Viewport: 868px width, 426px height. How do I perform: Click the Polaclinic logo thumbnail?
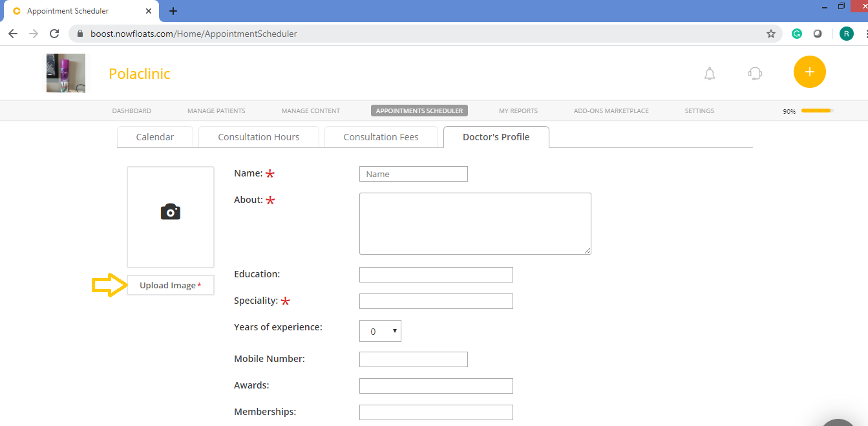pos(65,72)
